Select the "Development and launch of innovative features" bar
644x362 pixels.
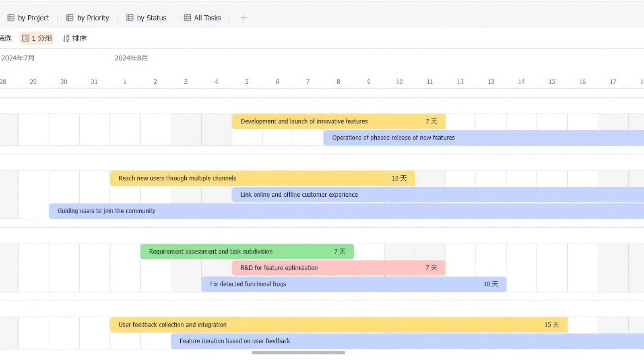pos(338,121)
